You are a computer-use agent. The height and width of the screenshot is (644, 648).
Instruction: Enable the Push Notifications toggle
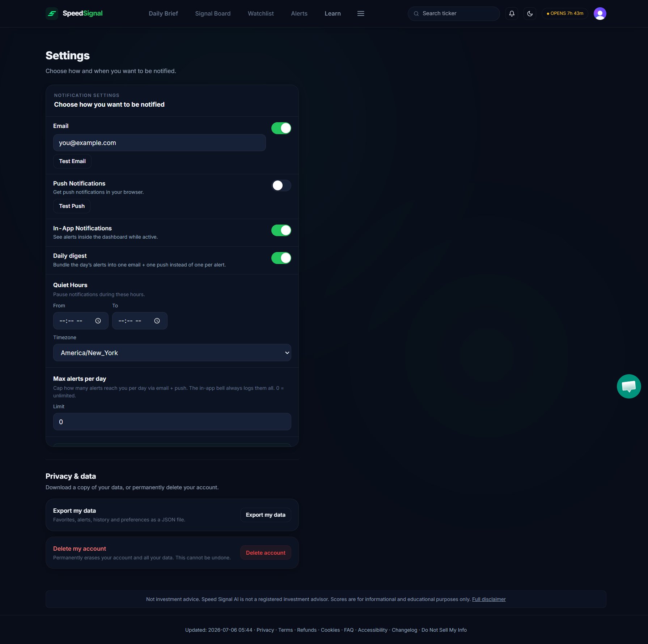click(x=281, y=185)
